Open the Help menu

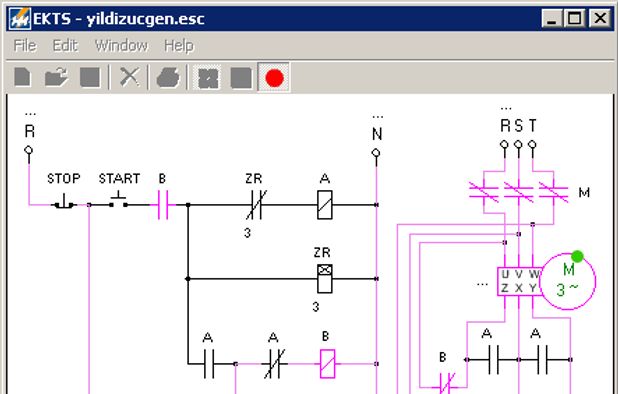tap(179, 46)
